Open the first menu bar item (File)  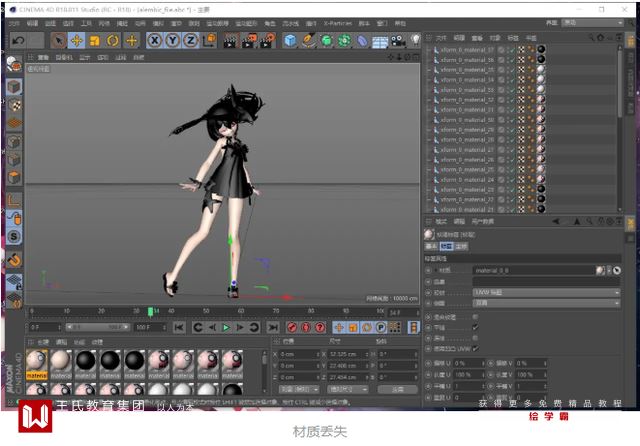pyautogui.click(x=14, y=23)
